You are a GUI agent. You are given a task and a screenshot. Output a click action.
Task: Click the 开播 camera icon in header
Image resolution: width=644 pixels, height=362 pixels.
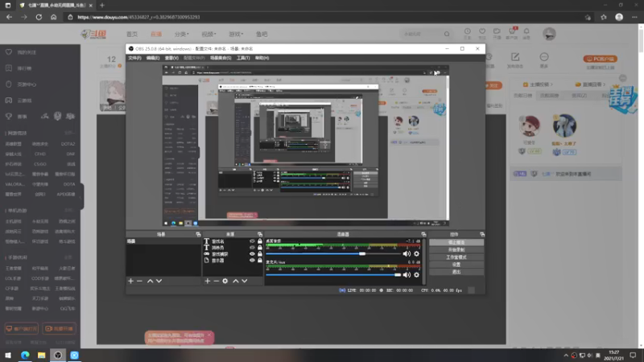point(497,31)
